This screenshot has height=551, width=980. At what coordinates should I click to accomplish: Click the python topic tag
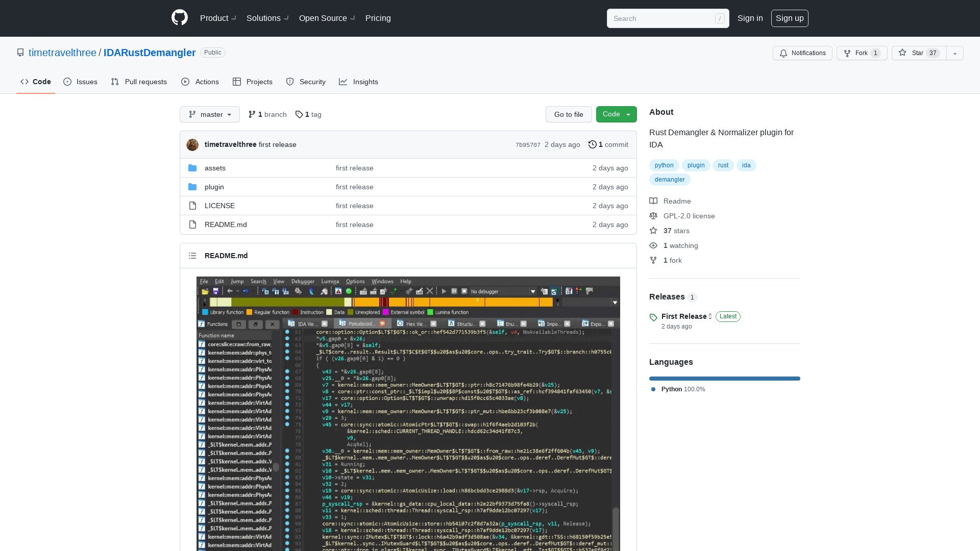pyautogui.click(x=664, y=165)
